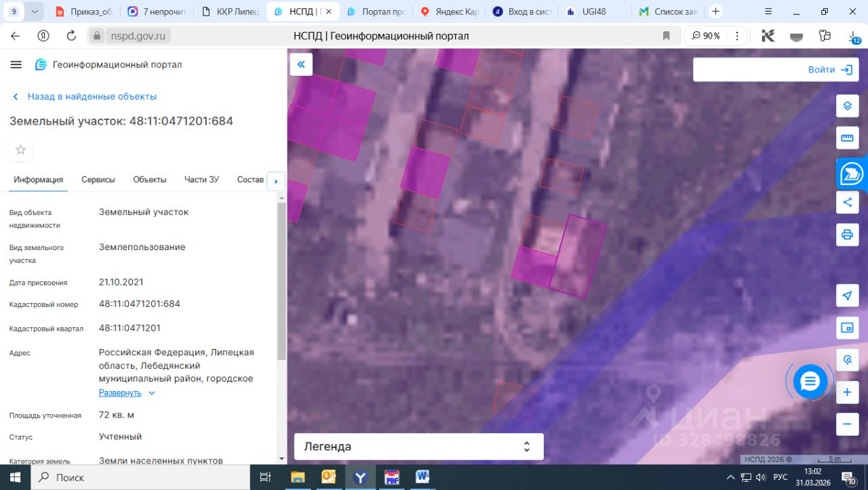The height and width of the screenshot is (490, 868).
Task: Show hidden system tray icons
Action: (x=732, y=477)
